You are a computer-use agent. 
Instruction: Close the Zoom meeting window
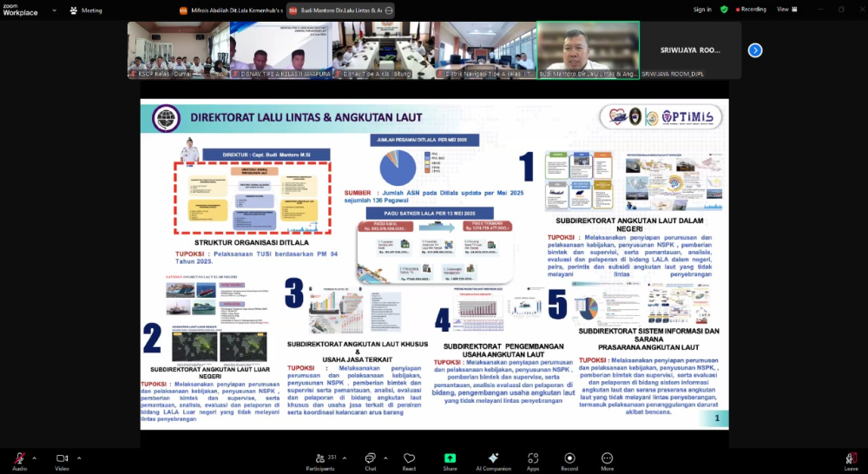pyautogui.click(x=861, y=10)
